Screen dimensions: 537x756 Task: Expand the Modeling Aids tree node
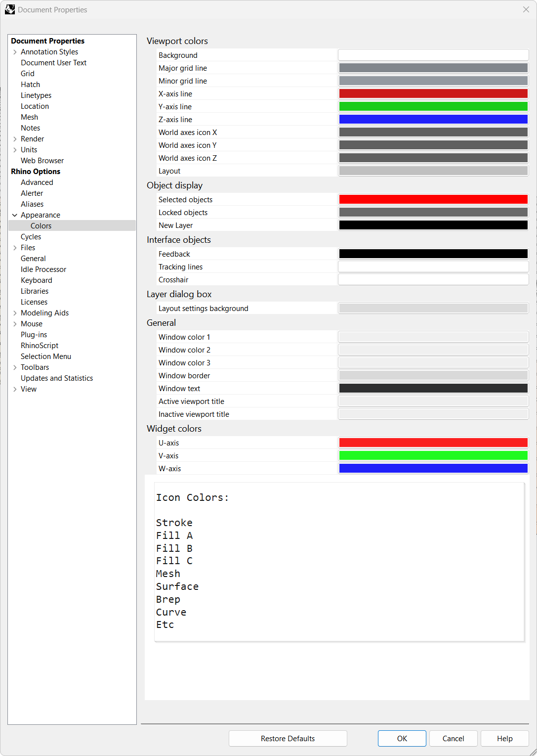15,313
